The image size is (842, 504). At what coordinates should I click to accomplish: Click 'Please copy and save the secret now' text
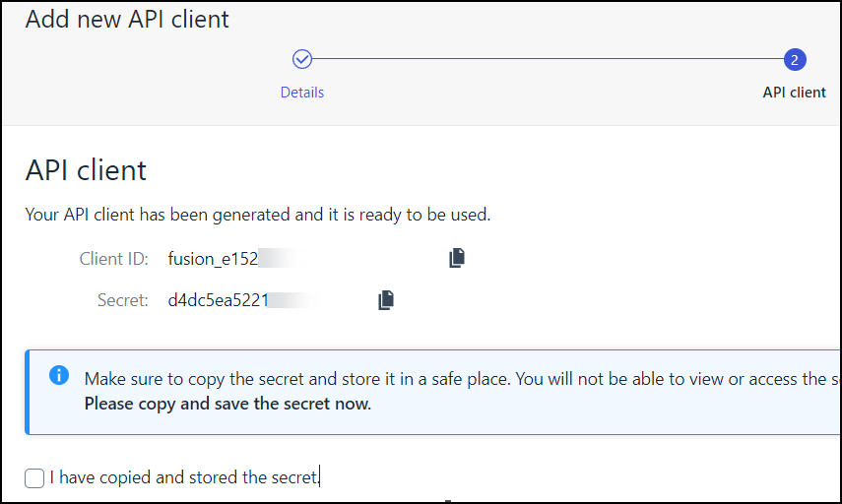[227, 404]
